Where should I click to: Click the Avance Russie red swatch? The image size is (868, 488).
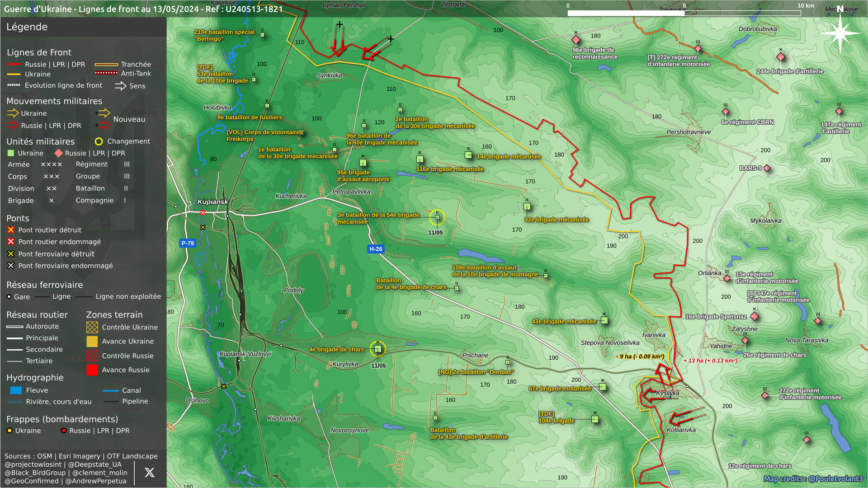(92, 370)
